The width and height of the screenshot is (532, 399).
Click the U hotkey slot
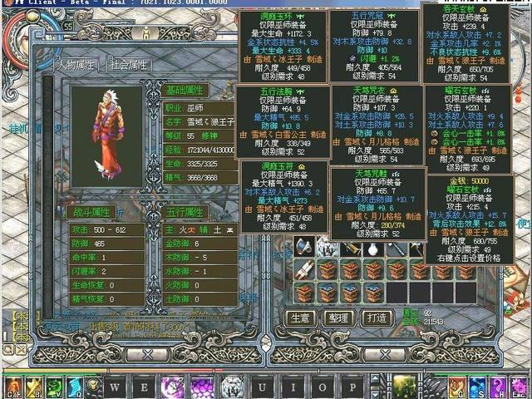pyautogui.click(x=262, y=387)
